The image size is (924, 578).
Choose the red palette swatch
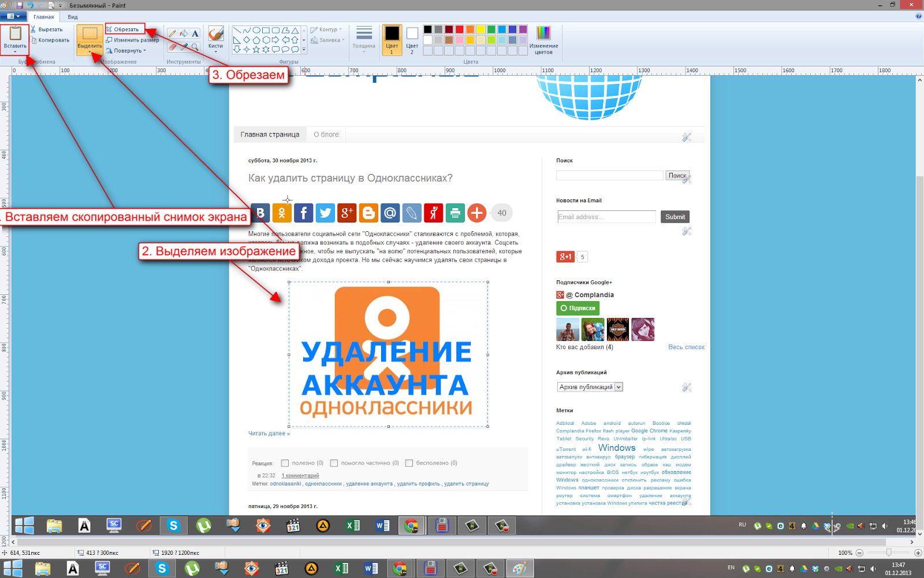(x=459, y=29)
